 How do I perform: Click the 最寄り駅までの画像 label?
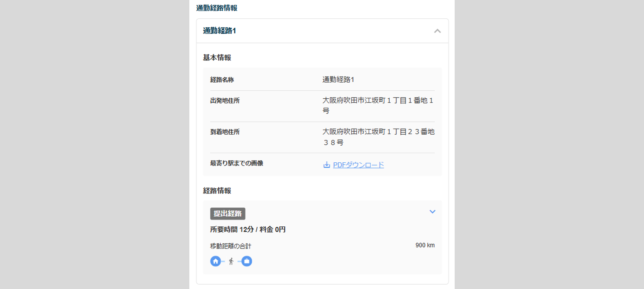pos(237,163)
